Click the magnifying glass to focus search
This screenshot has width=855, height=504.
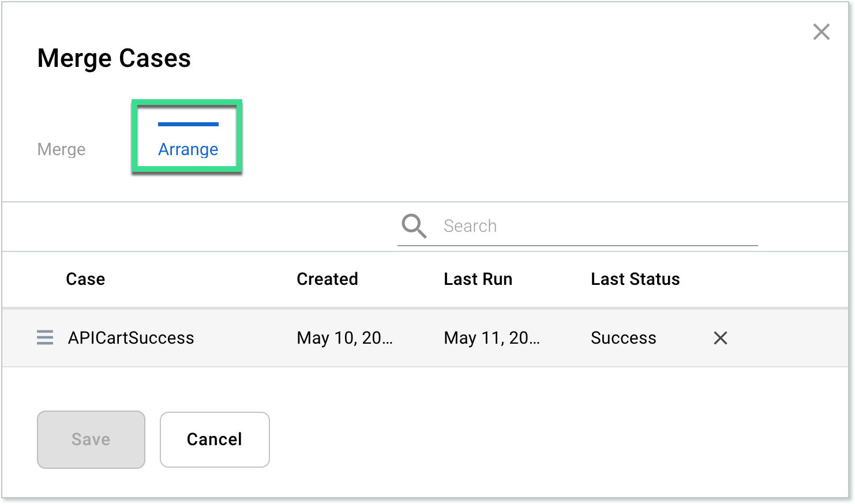413,225
